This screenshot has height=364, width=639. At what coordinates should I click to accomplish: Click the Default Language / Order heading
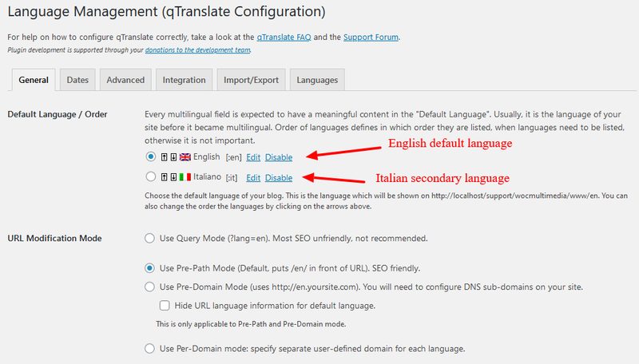point(58,114)
